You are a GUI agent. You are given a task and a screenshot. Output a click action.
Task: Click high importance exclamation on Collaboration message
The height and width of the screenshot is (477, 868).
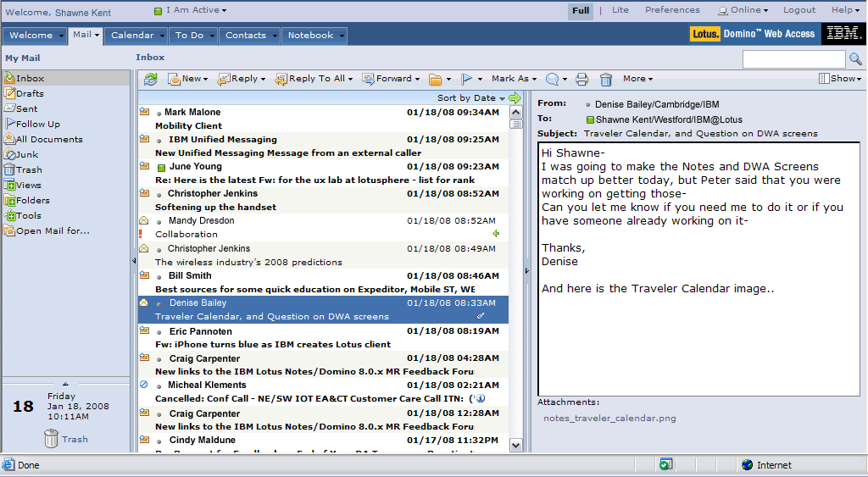(141, 234)
